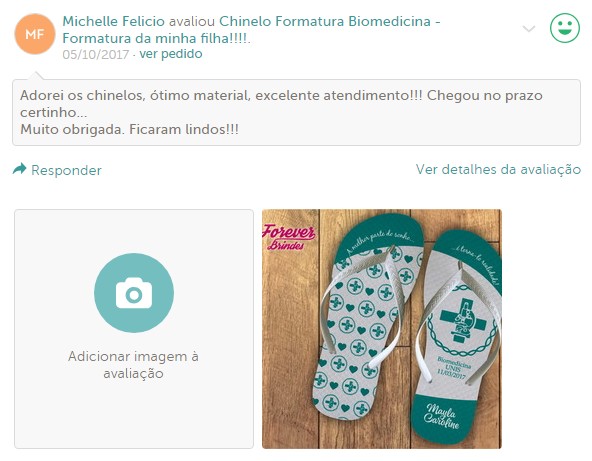Open Michelle Felicio's profile link
592x461 pixels.
(114, 22)
